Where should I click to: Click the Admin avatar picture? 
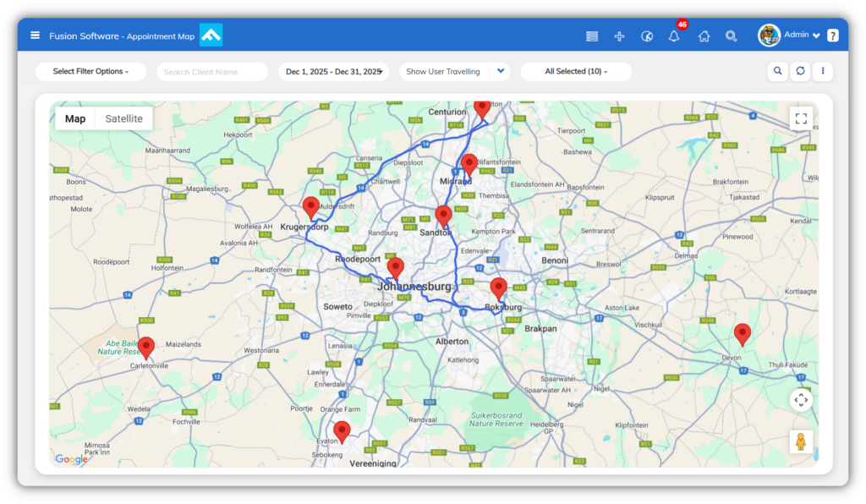(769, 36)
